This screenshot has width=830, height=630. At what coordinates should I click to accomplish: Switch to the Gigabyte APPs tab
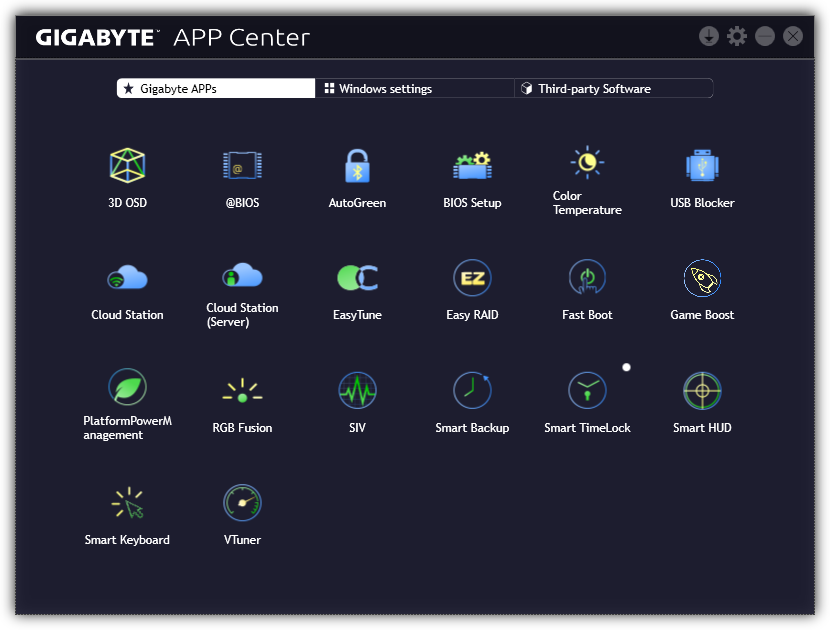(x=216, y=88)
